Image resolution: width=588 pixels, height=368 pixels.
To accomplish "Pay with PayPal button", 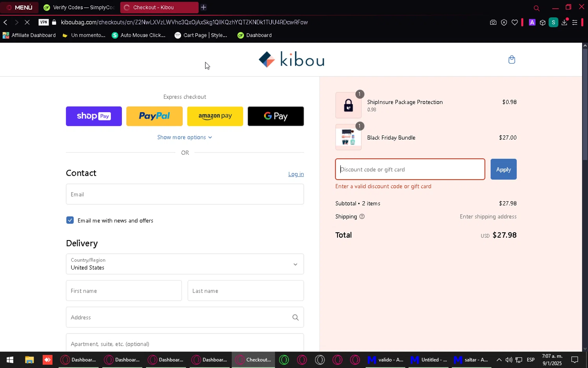I will pyautogui.click(x=154, y=116).
